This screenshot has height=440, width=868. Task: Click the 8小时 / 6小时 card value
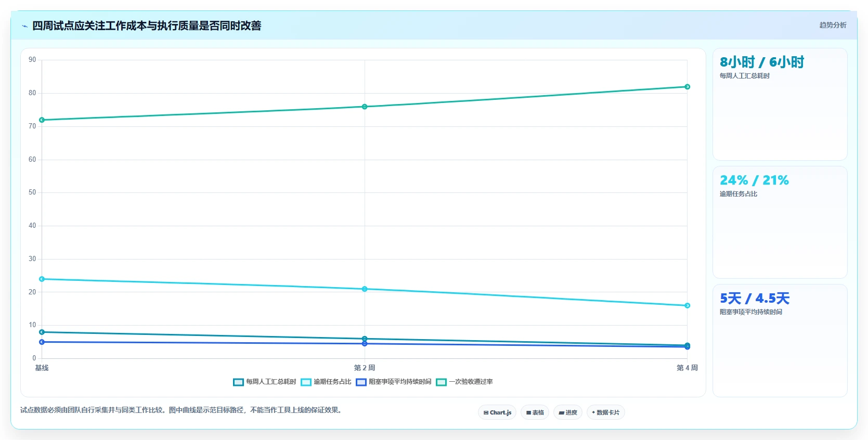pos(762,62)
